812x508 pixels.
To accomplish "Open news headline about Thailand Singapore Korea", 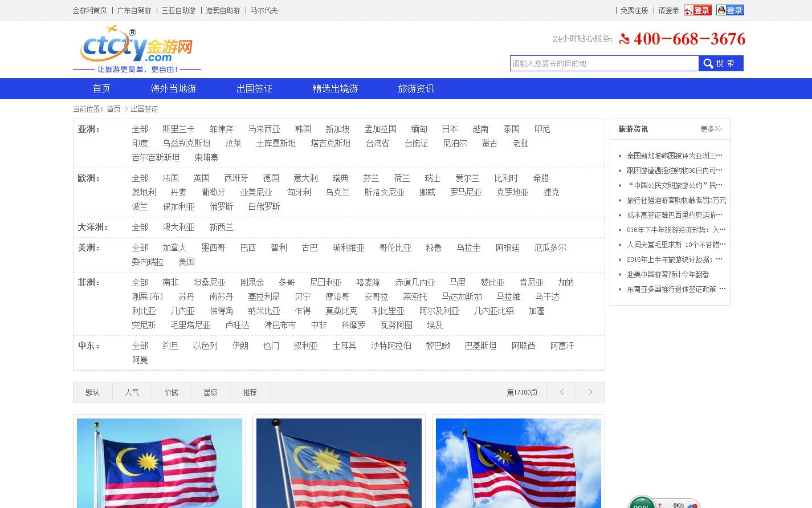I will (x=672, y=155).
